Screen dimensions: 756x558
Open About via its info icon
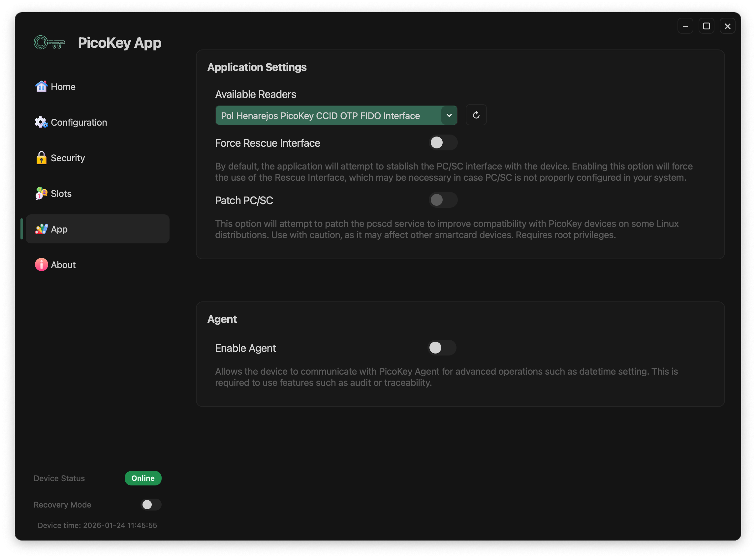point(41,264)
